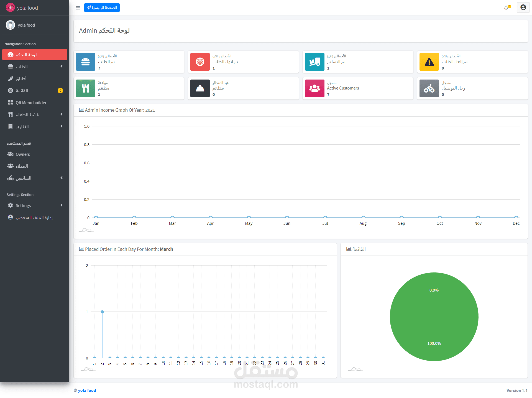Click the yellow warning triangle icon

429,62
